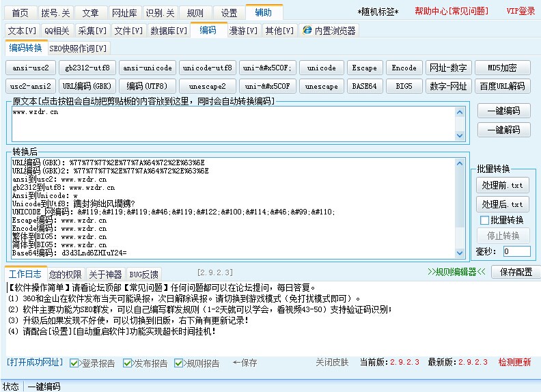Click the 毫秒 input field

517,251
